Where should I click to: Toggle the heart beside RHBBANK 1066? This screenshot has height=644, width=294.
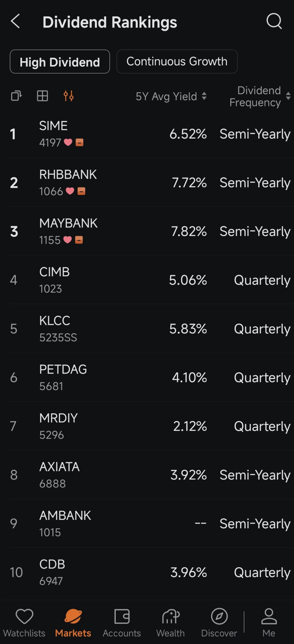[x=70, y=191]
